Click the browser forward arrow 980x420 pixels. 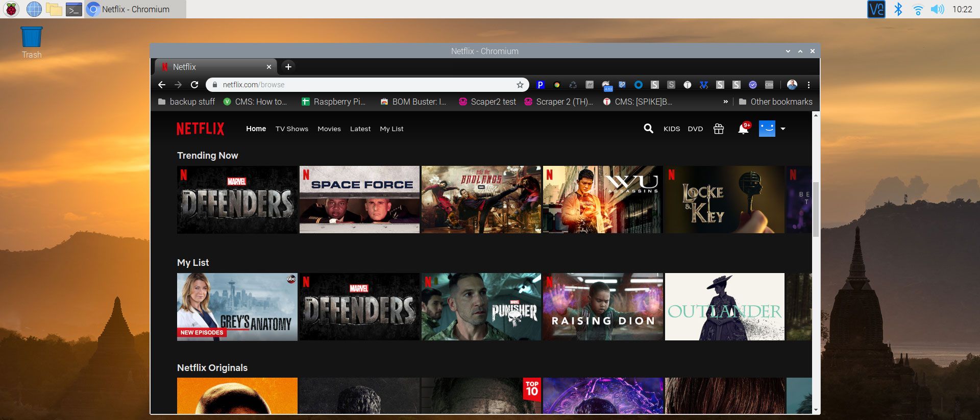coord(178,85)
